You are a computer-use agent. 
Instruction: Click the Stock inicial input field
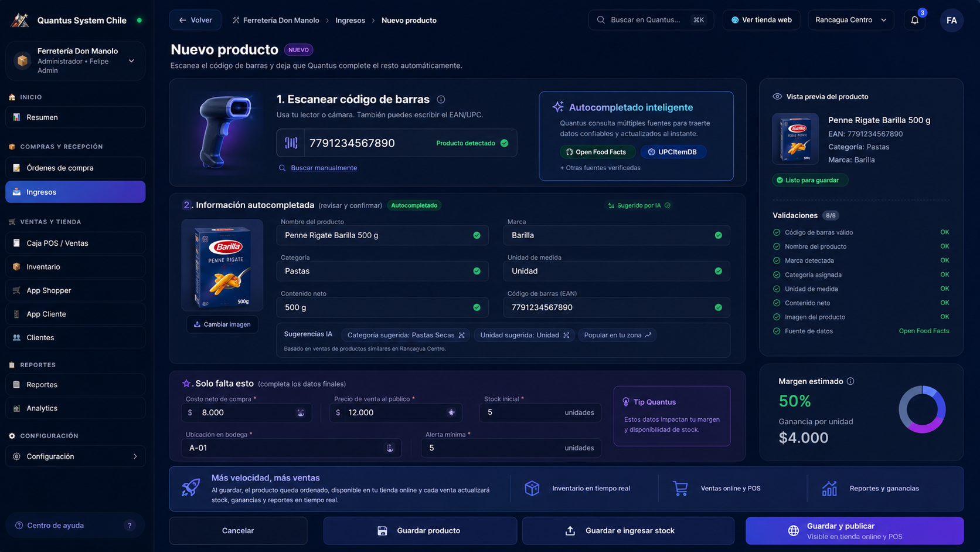(539, 413)
